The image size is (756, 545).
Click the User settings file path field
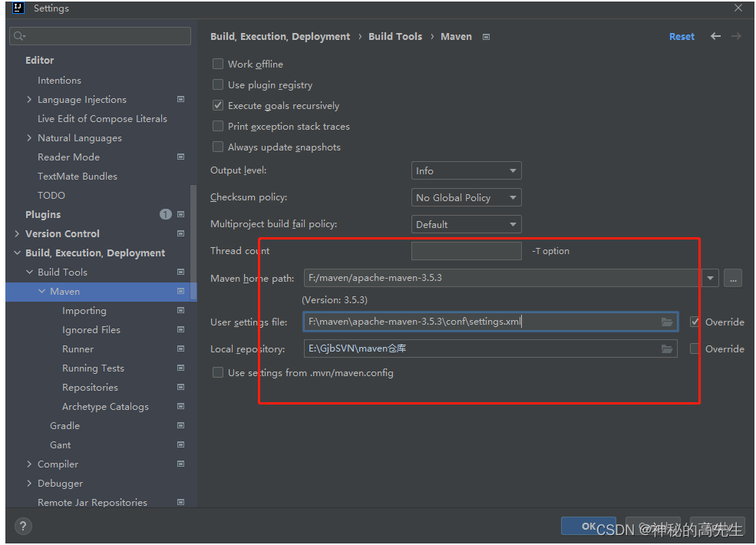tap(490, 322)
